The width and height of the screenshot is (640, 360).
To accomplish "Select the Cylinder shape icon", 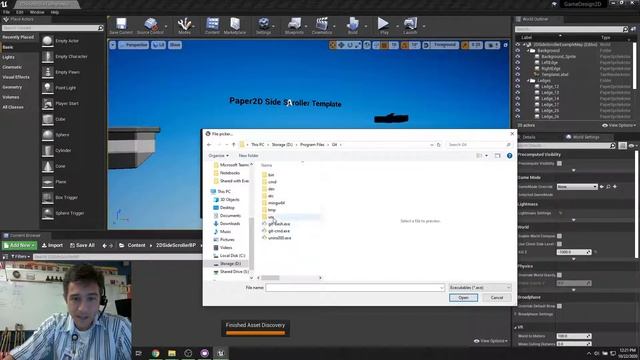I will (48, 150).
